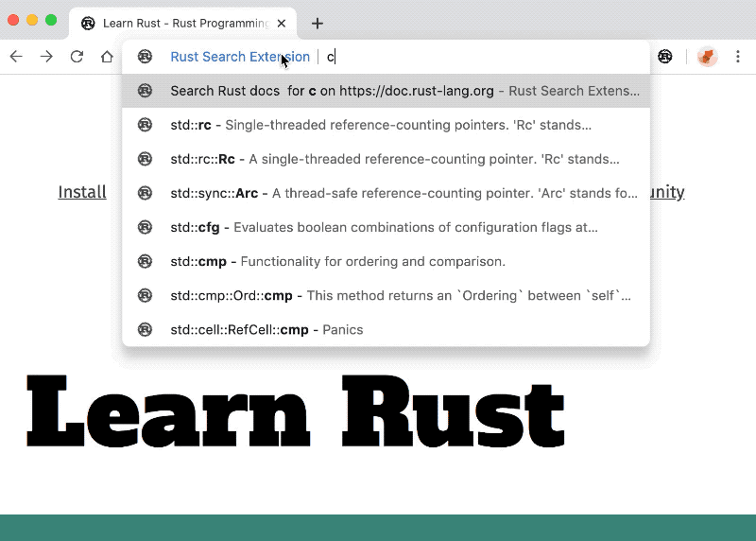Screen dimensions: 756x541
Task: Click the Rust icon beside Search Rust docs row
Action: tap(145, 90)
